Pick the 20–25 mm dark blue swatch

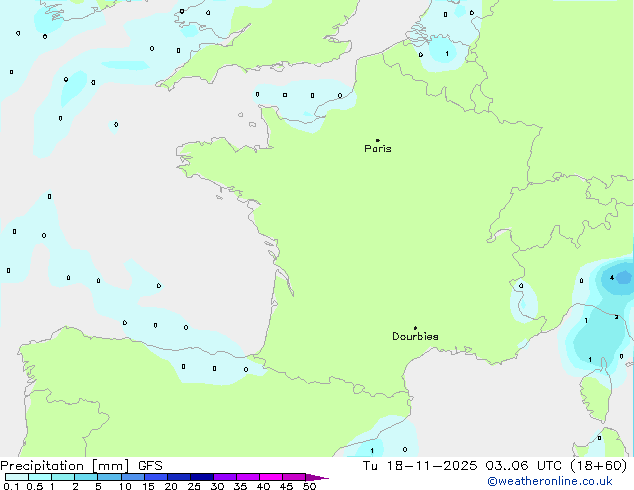pyautogui.click(x=179, y=477)
